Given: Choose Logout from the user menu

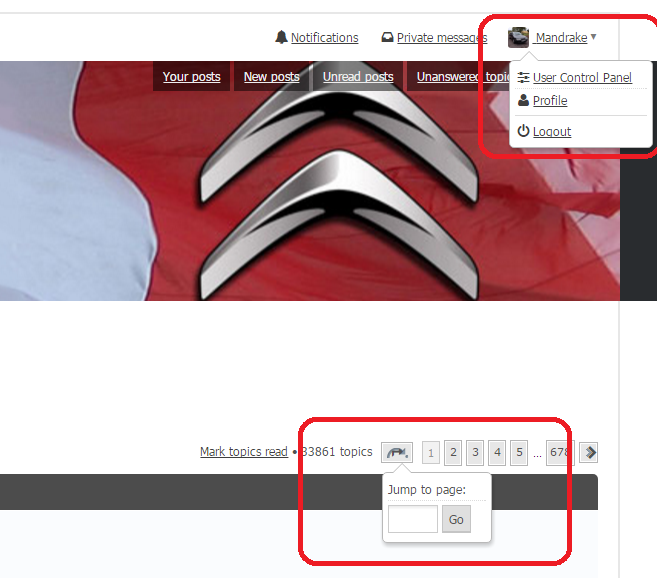Looking at the screenshot, I should pyautogui.click(x=552, y=132).
